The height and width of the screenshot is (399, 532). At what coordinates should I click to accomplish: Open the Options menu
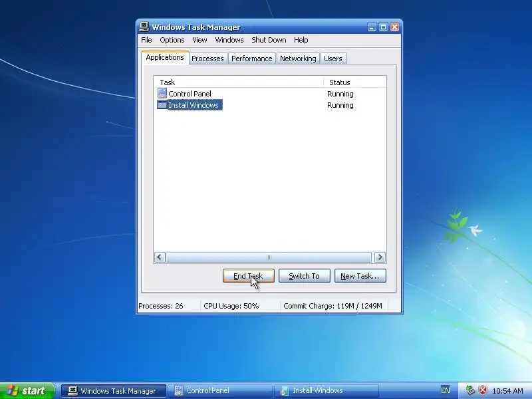coord(172,40)
